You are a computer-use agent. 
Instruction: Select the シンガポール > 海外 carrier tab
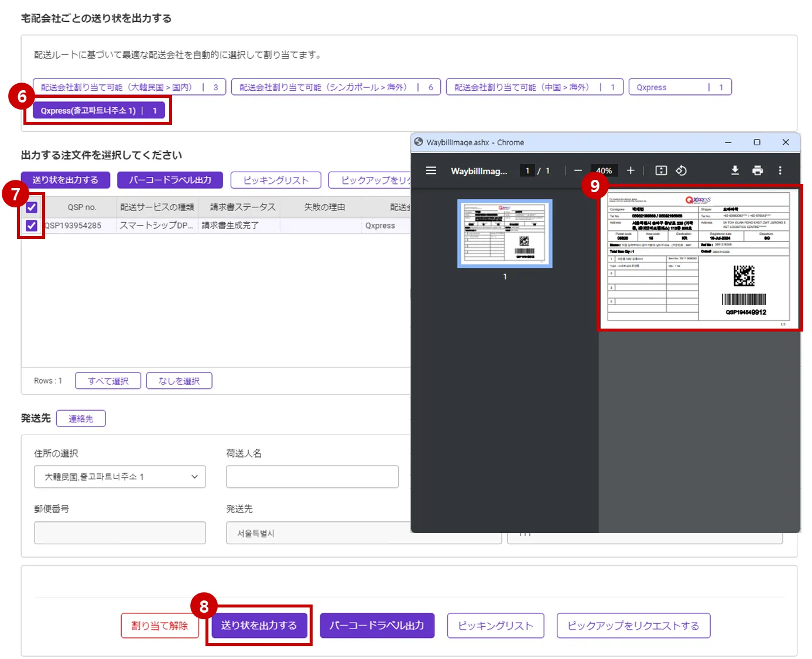(x=336, y=87)
